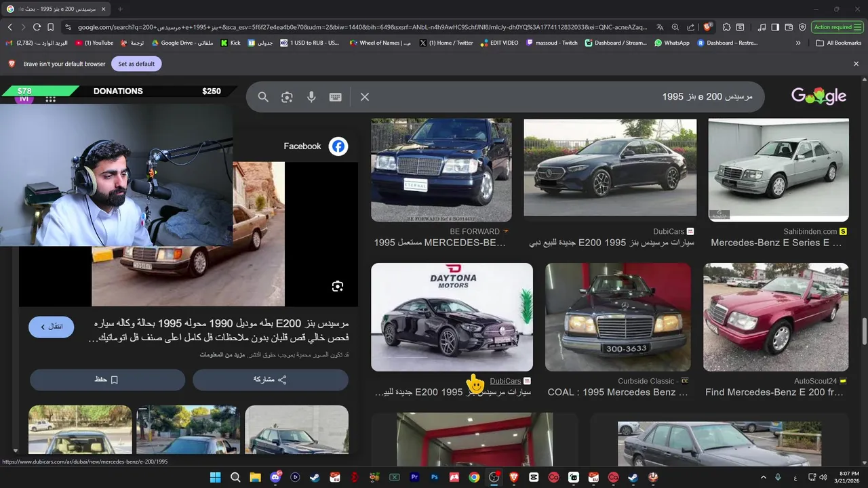Open Find Mercedes-Benz E 200 result title

pos(774,392)
